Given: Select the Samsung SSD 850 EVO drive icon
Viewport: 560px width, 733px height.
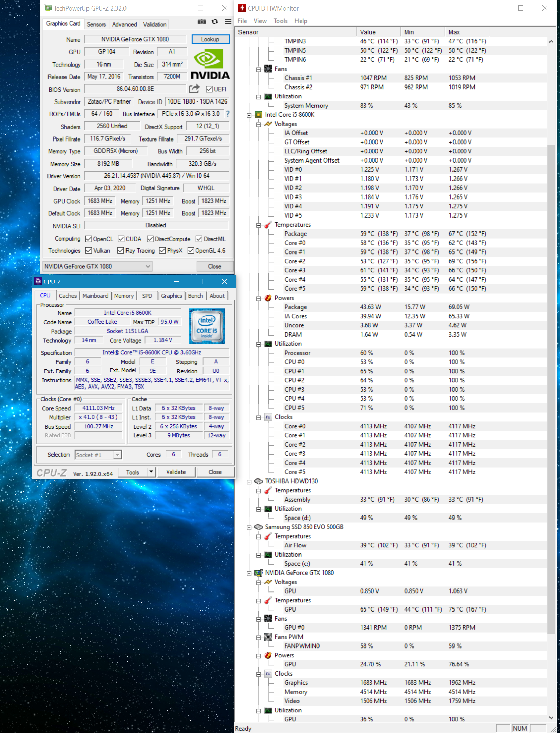Looking at the screenshot, I should click(258, 527).
